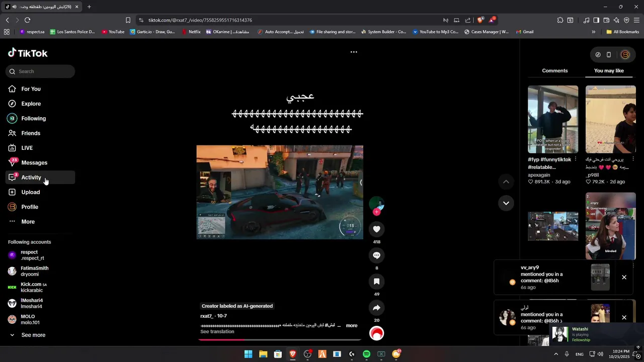
Task: Expand the caption with more
Action: tap(352, 325)
